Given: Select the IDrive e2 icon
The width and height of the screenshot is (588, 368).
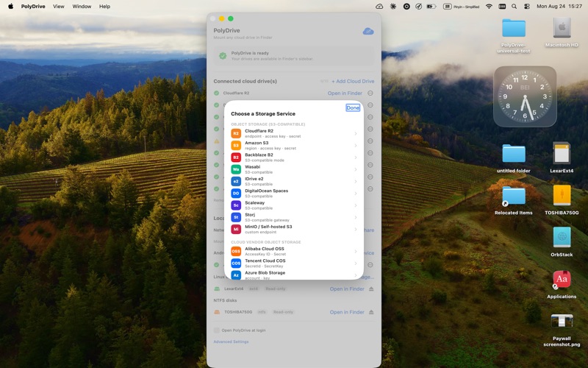Looking at the screenshot, I should (x=236, y=181).
